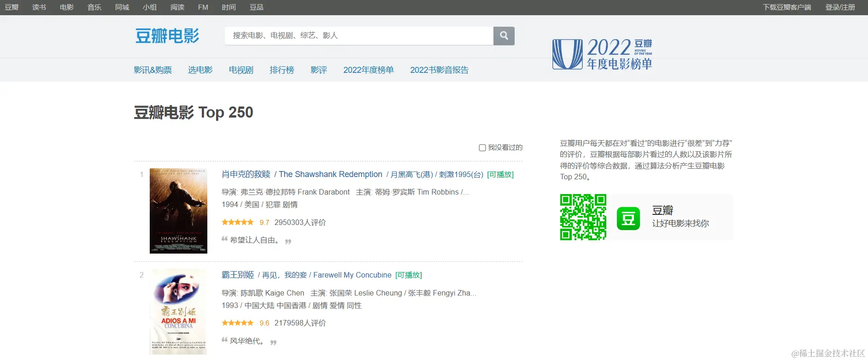Open 豆品 in top navigation
The width and height of the screenshot is (868, 361).
coord(257,7)
